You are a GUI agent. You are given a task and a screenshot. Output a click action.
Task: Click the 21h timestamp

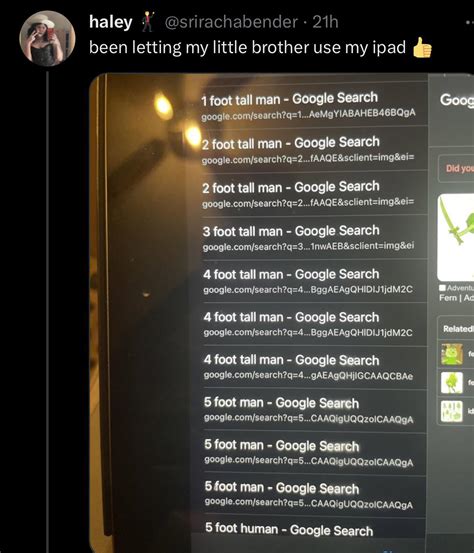pyautogui.click(x=325, y=22)
